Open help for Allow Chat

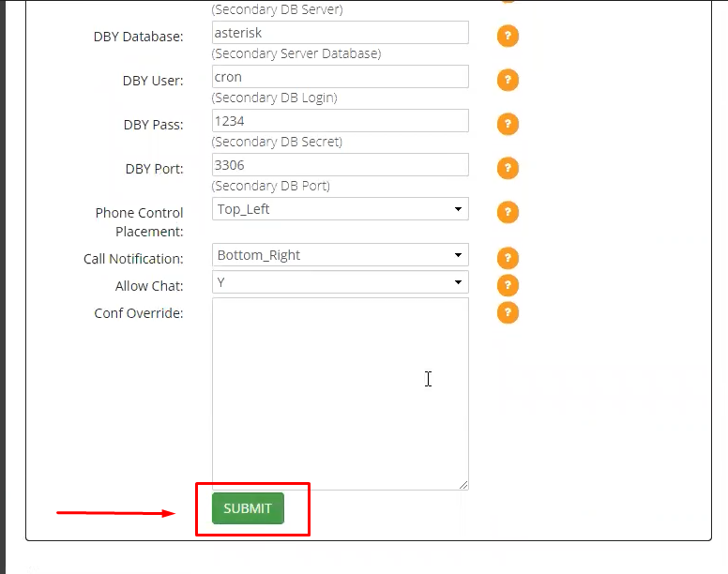click(x=508, y=285)
